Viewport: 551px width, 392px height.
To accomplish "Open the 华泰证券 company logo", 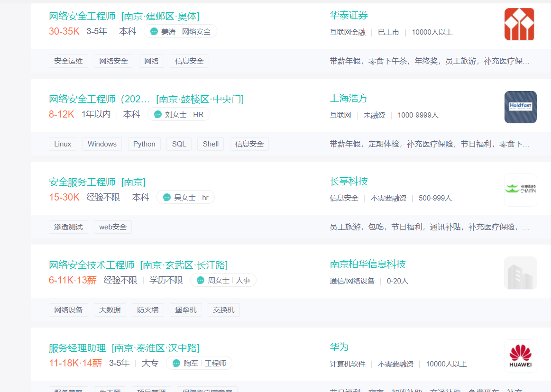I will 520,24.
